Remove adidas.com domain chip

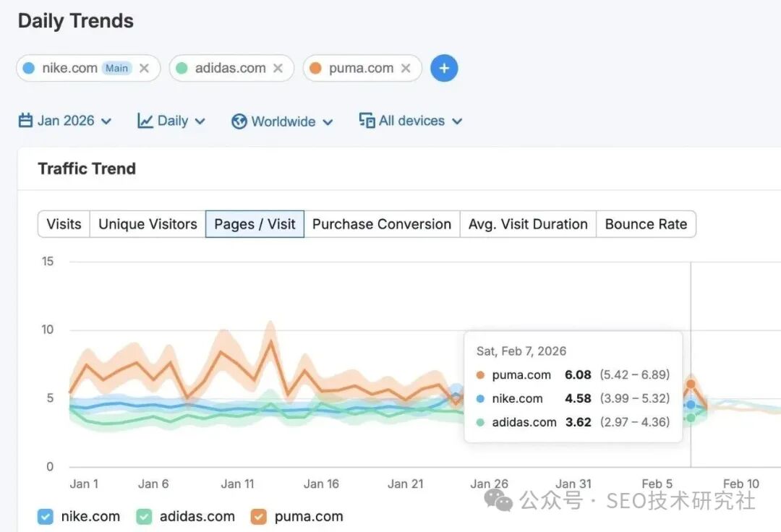[278, 69]
